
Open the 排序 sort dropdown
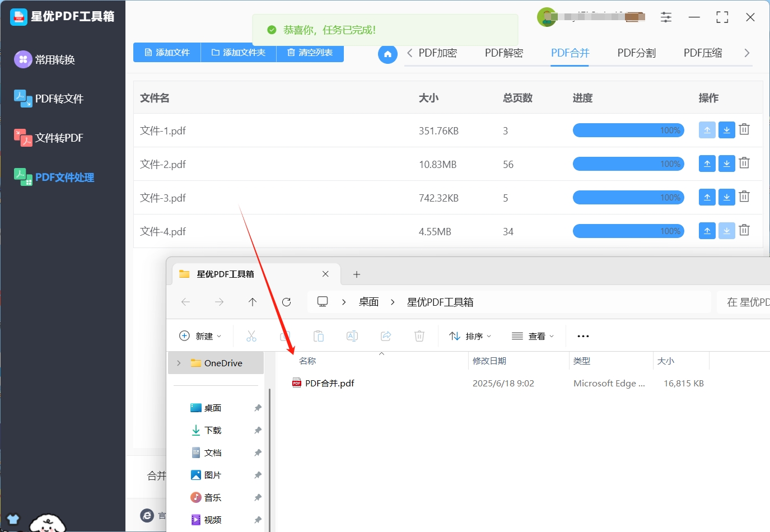click(470, 336)
